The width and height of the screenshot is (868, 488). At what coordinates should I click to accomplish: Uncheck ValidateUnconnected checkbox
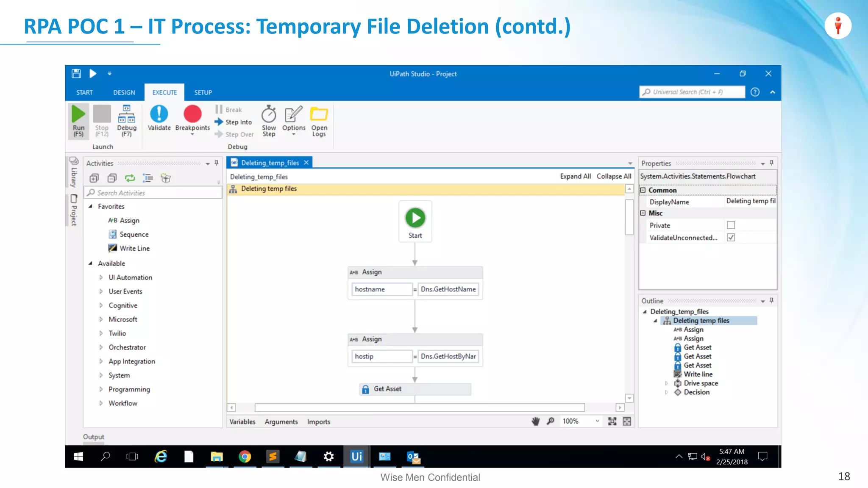[x=731, y=237]
